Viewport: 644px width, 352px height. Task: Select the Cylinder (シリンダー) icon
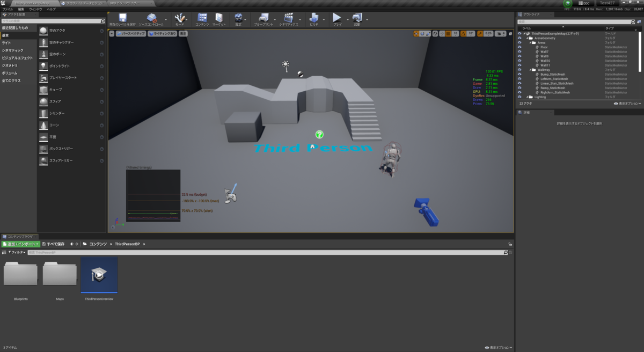43,113
